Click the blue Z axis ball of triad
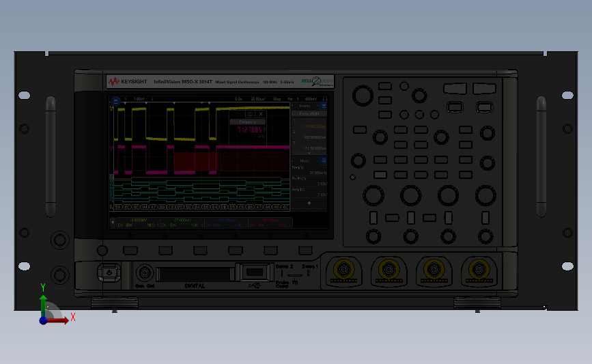The image size is (592, 364). point(44,320)
